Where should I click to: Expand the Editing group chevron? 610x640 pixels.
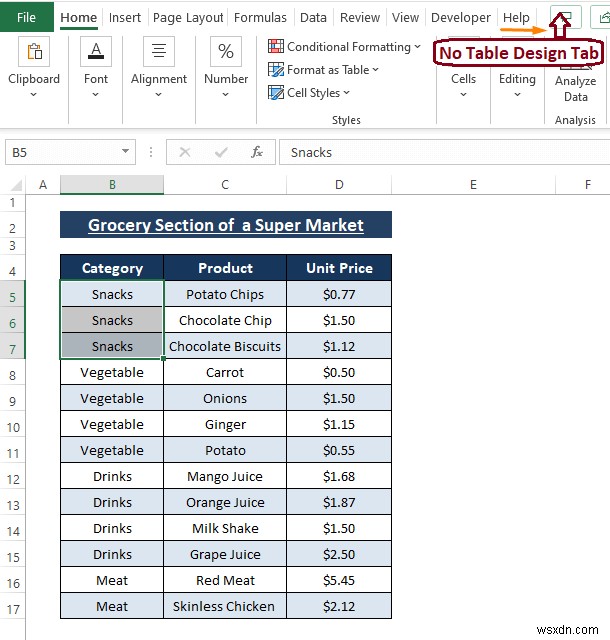click(517, 95)
